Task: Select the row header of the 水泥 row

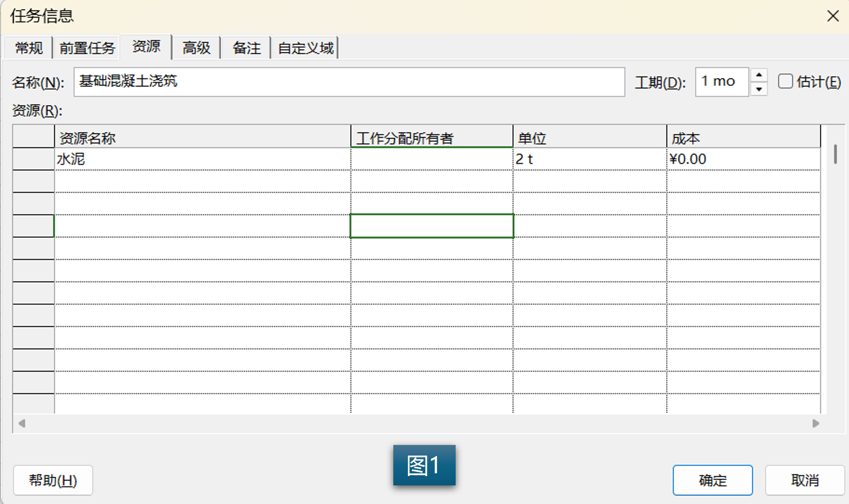Action: (34, 159)
